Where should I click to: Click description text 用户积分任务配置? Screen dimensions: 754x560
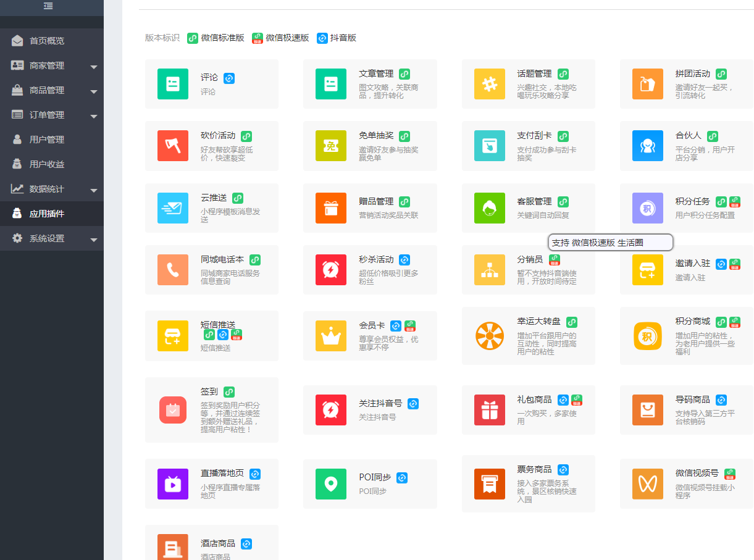pos(705,215)
